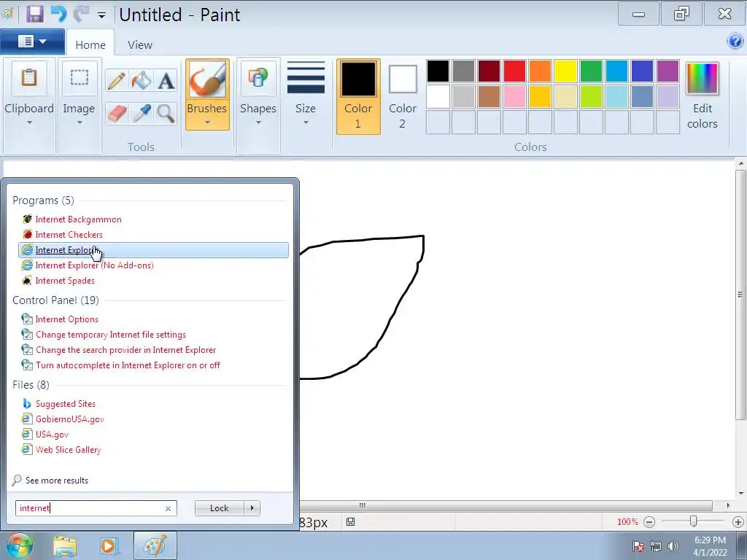747x560 pixels.
Task: Select the Color picker eyedropper tool
Action: click(142, 113)
